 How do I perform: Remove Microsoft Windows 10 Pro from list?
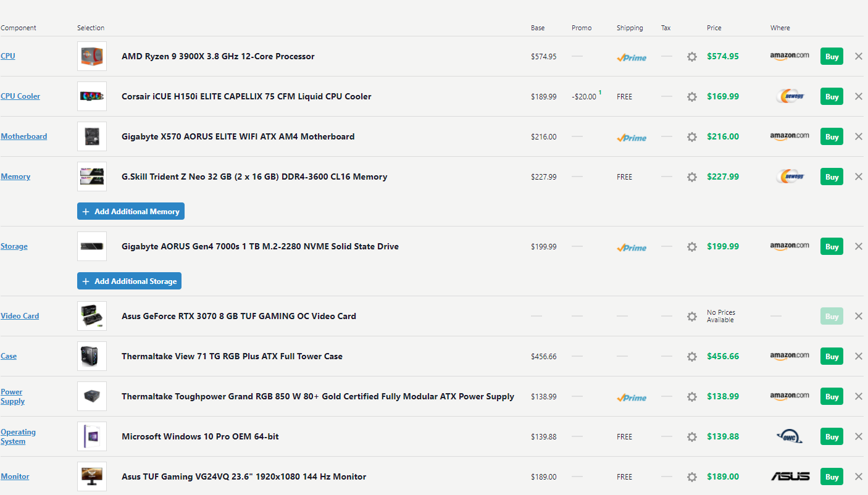coord(859,436)
